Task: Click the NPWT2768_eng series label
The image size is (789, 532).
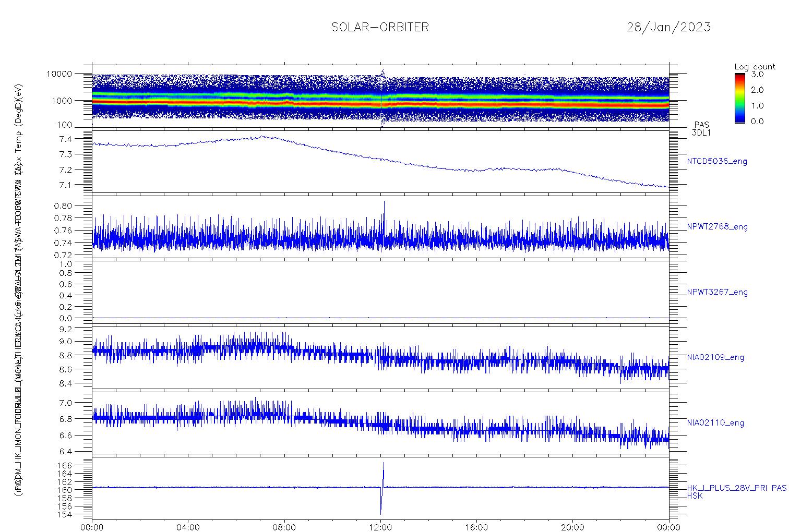Action: [717, 227]
